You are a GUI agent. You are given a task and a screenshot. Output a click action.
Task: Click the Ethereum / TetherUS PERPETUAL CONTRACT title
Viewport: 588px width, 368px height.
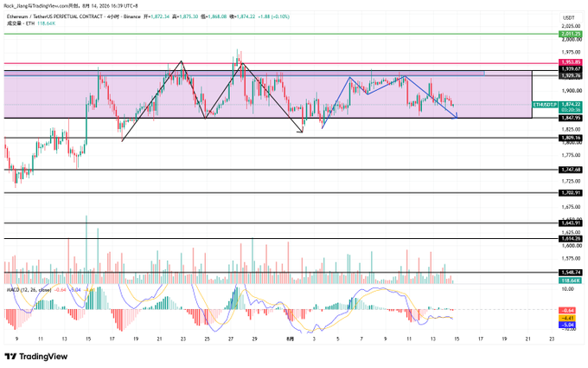(54, 16)
